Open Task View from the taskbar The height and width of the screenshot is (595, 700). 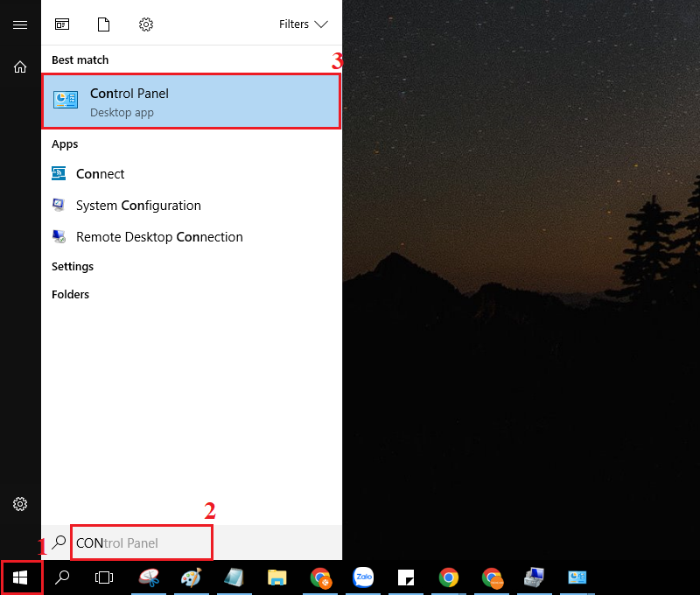tap(105, 577)
